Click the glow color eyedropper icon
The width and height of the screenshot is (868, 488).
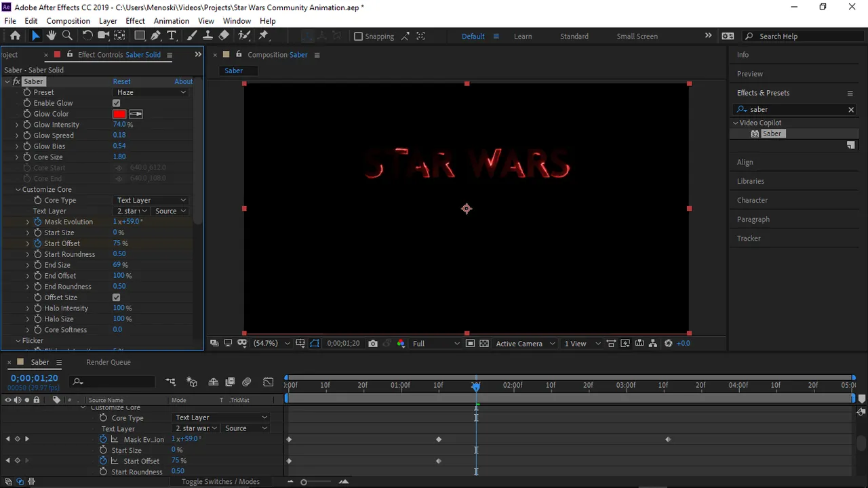(136, 114)
